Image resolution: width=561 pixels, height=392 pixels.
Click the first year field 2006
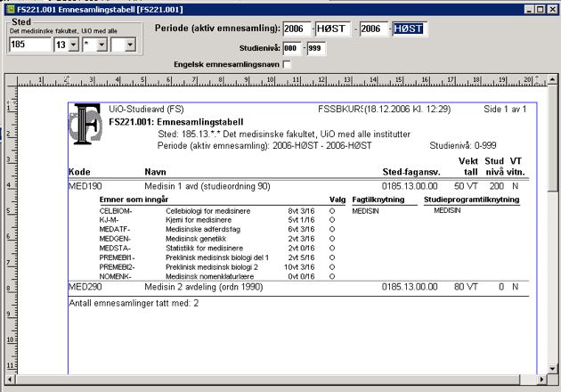(297, 29)
